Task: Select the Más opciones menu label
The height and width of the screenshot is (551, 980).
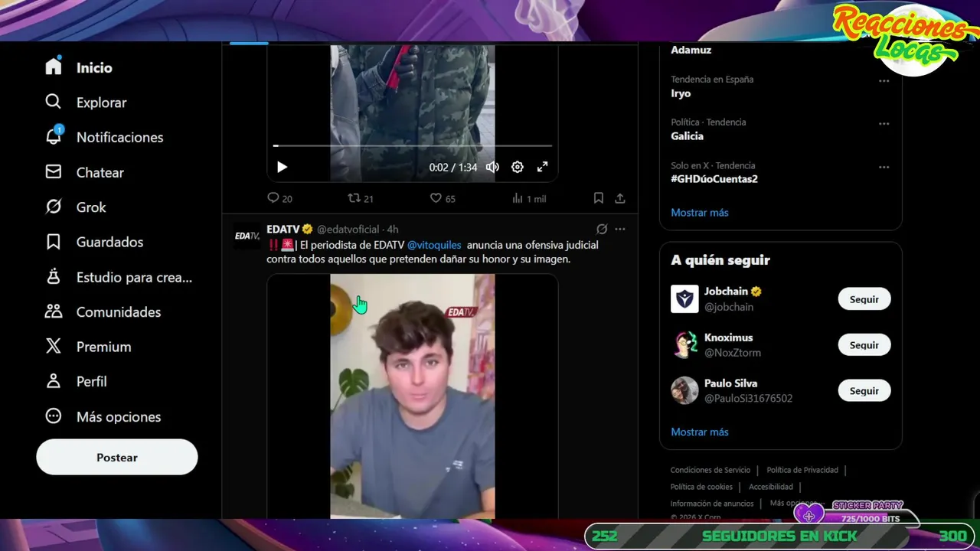Action: click(119, 417)
